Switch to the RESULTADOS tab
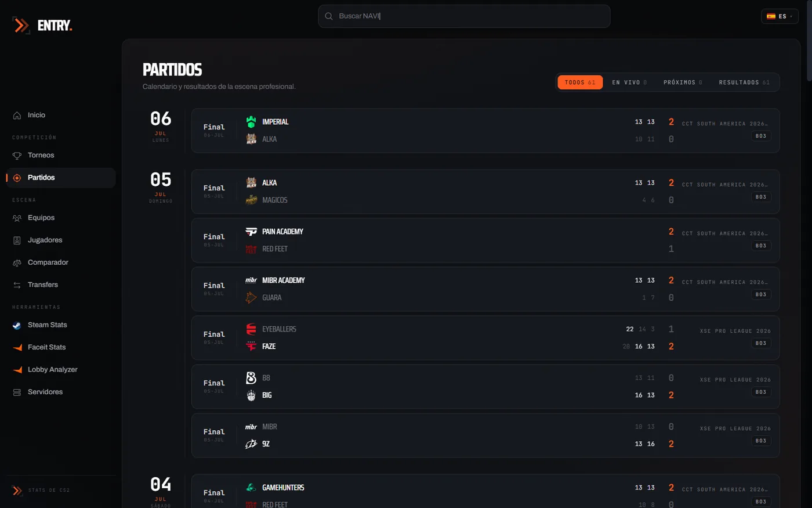812x508 pixels. (x=744, y=82)
